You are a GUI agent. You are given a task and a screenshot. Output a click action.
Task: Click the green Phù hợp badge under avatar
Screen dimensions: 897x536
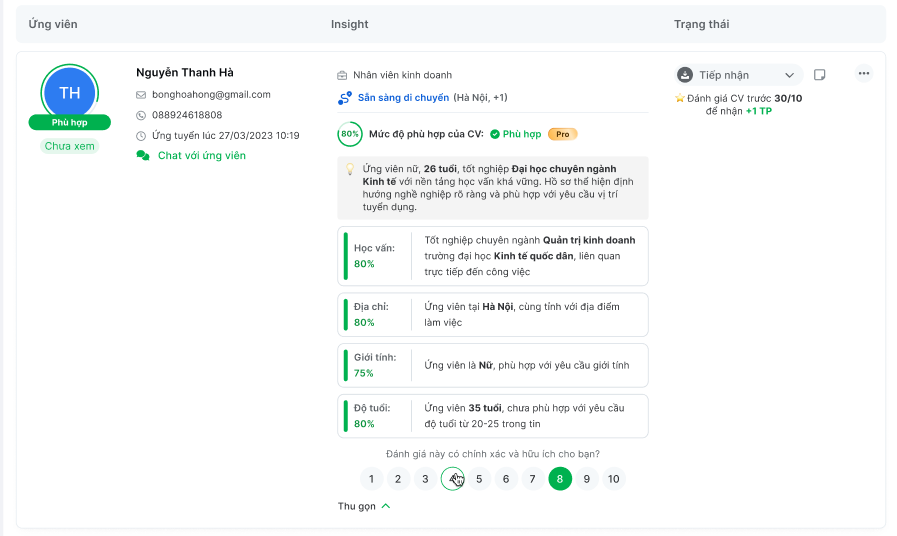(70, 122)
